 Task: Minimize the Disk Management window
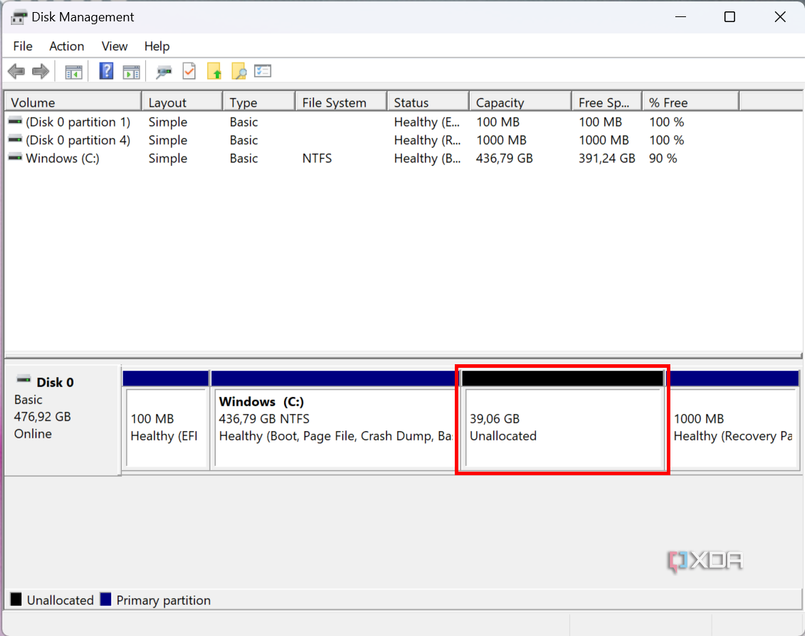[x=681, y=17]
